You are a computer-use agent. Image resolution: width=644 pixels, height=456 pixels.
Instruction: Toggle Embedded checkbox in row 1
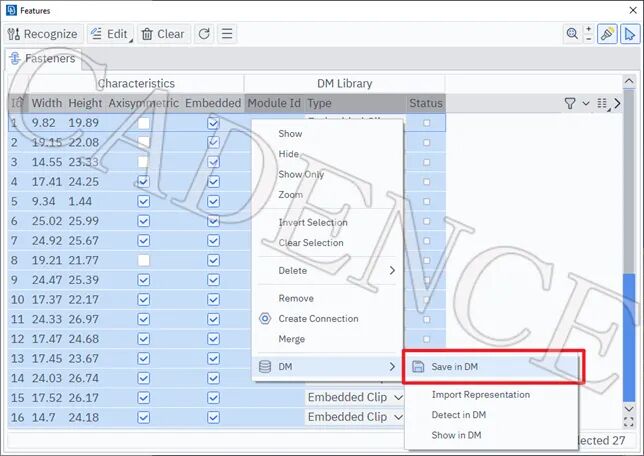(x=213, y=123)
